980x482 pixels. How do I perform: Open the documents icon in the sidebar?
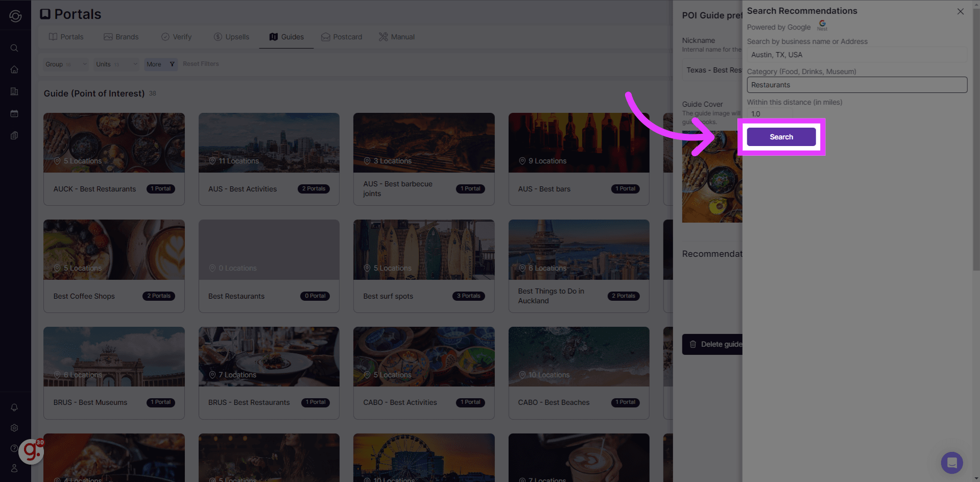click(x=14, y=135)
